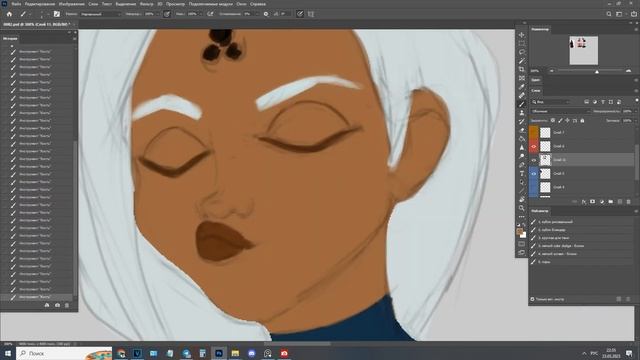Show hidden layer Слой 7
640x360 pixels.
[x=533, y=132]
